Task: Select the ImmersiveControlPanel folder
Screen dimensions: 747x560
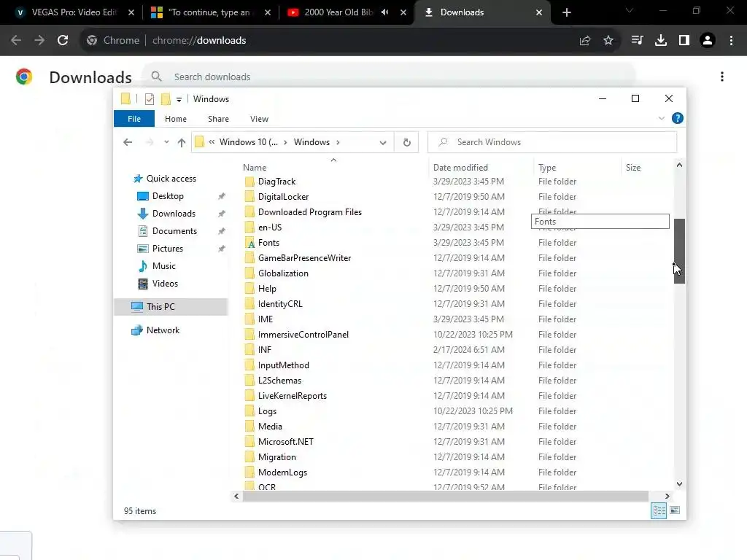Action: click(303, 334)
